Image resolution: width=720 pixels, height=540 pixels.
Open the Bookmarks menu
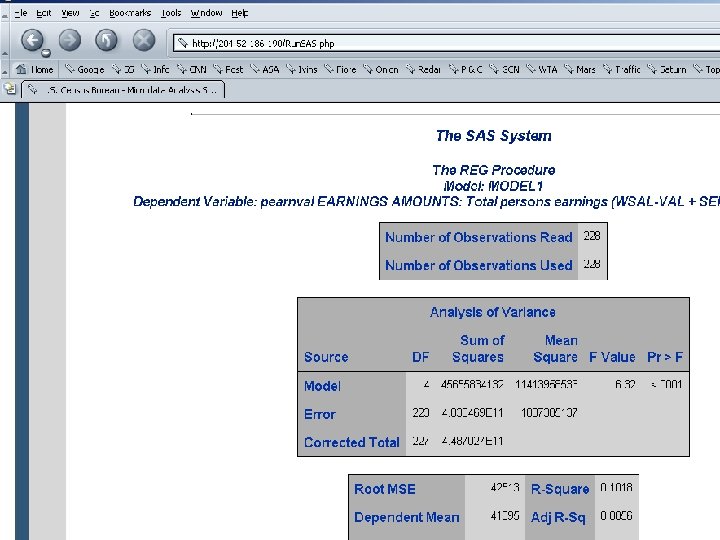point(130,13)
